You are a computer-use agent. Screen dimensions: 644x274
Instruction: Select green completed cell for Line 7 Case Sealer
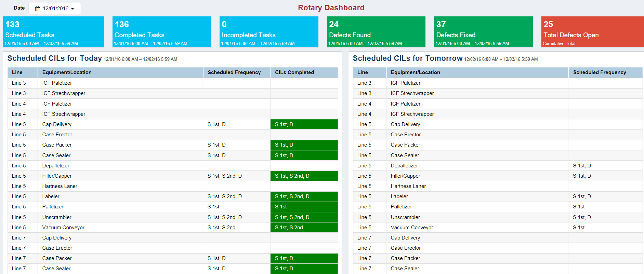304,269
